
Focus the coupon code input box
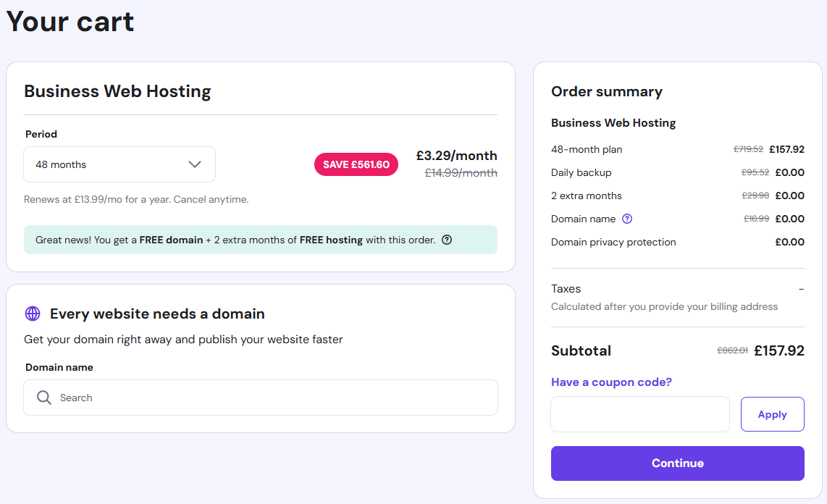640,414
